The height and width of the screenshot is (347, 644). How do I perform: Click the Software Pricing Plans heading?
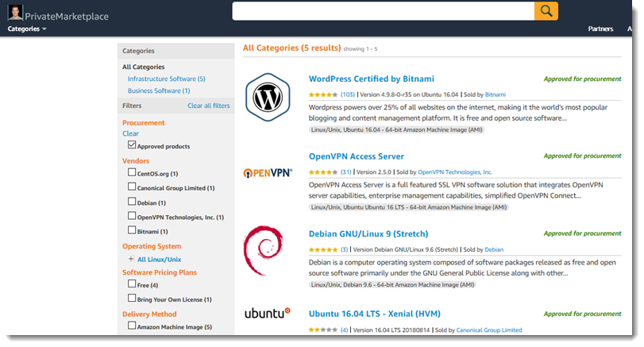[x=160, y=272]
